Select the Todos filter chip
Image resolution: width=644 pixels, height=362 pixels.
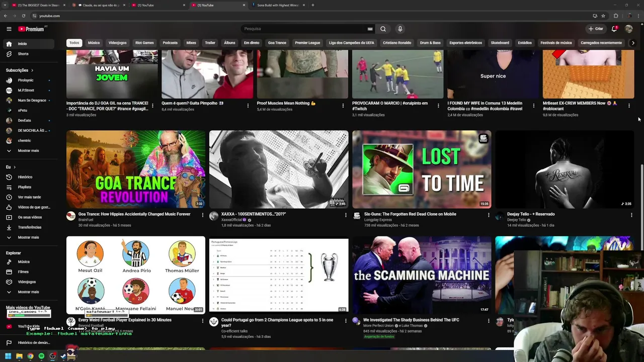[x=74, y=43]
